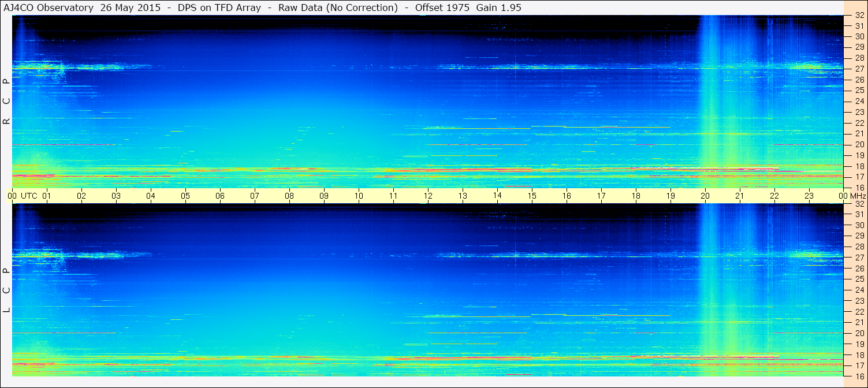The width and height of the screenshot is (868, 388).
Task: Select the 16 hour mark on time axis
Action: pyautogui.click(x=567, y=196)
